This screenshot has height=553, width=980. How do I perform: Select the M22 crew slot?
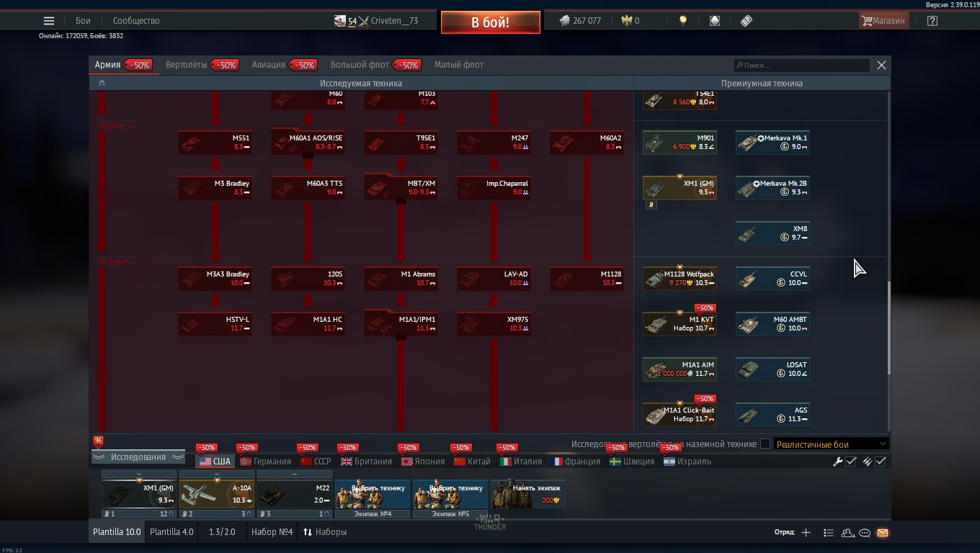tap(294, 494)
